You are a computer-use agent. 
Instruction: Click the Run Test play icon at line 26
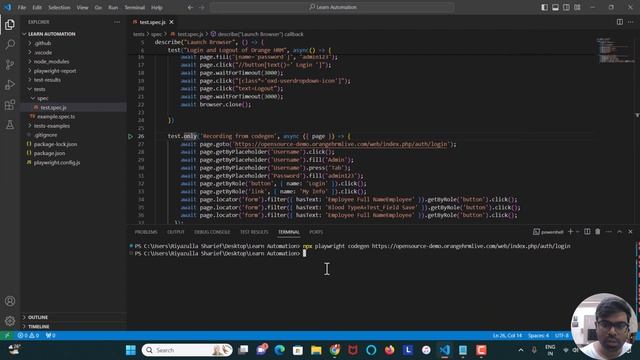(131, 136)
